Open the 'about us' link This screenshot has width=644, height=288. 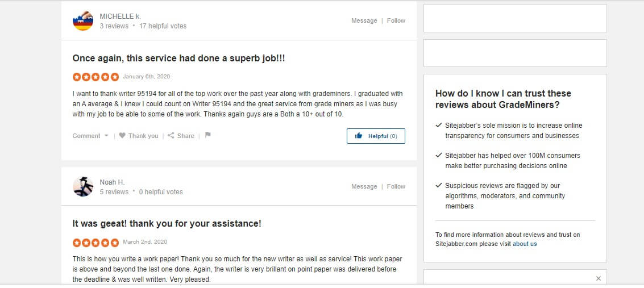(525, 244)
